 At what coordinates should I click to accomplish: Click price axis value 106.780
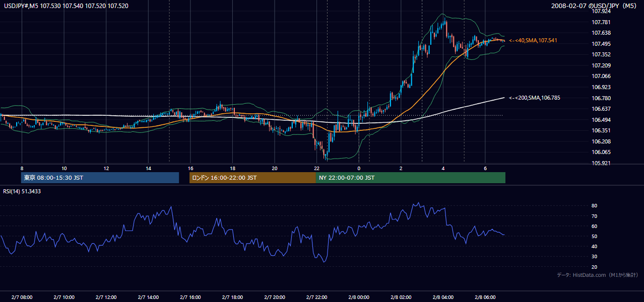(601, 98)
